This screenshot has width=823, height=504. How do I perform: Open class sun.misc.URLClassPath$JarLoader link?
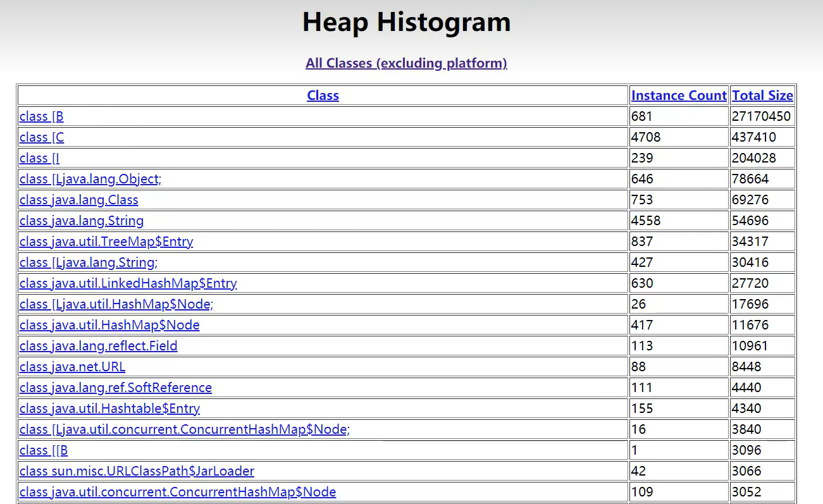(x=137, y=471)
